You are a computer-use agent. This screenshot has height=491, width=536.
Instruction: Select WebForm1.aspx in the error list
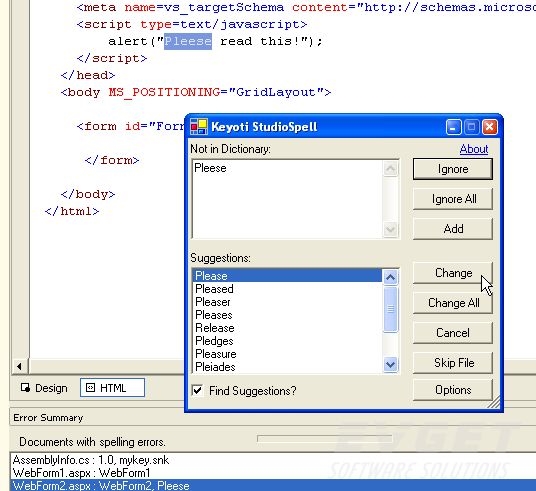[81, 473]
